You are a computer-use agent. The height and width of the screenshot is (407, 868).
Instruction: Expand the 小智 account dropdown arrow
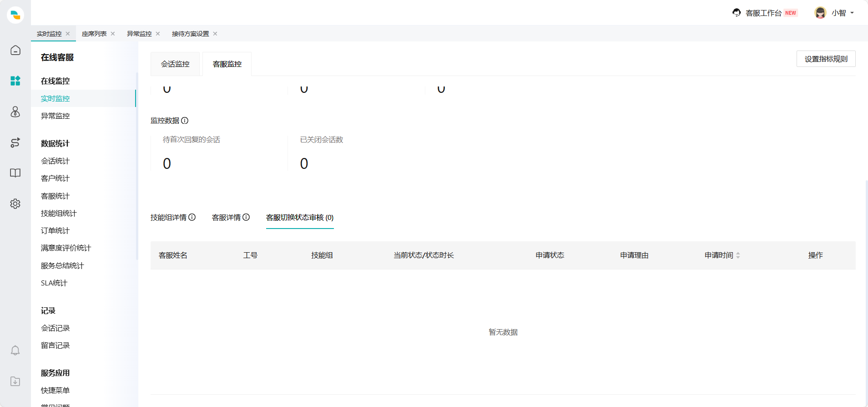coord(852,13)
